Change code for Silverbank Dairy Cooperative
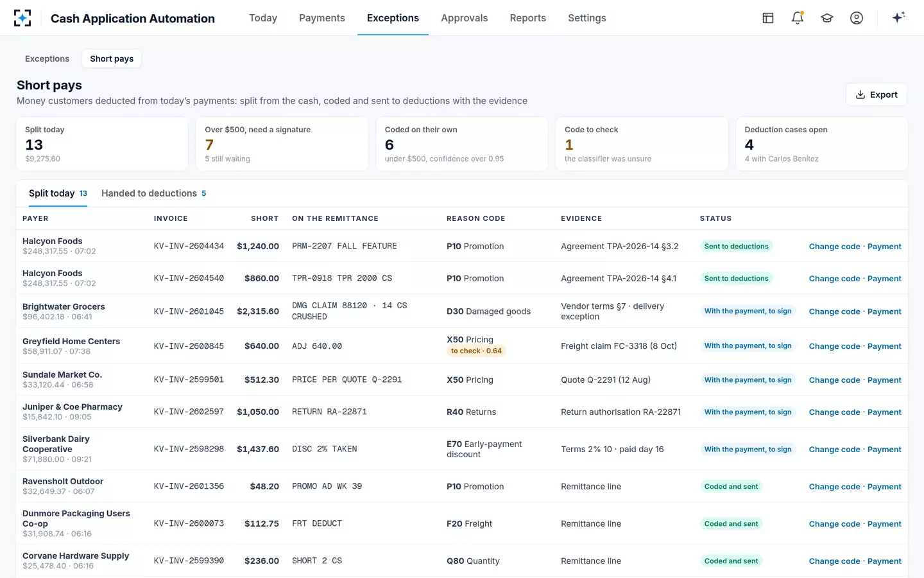This screenshot has width=924, height=578. pyautogui.click(x=834, y=450)
